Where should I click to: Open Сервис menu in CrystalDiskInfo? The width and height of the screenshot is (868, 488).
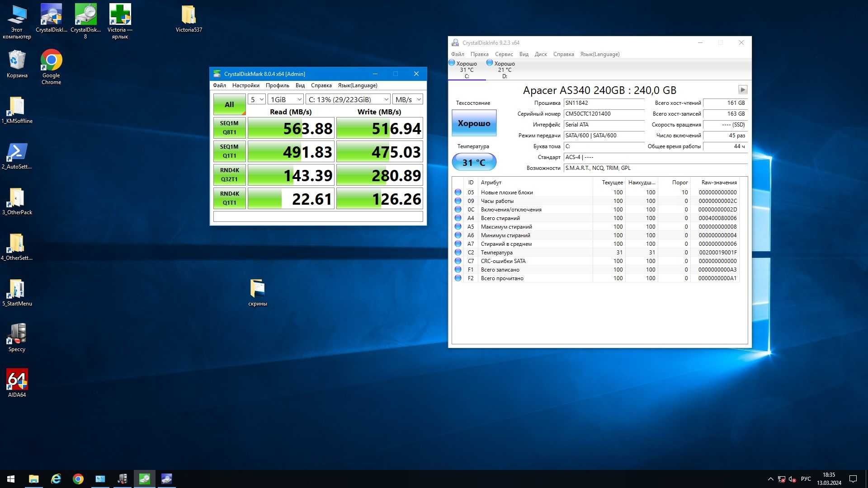(504, 54)
